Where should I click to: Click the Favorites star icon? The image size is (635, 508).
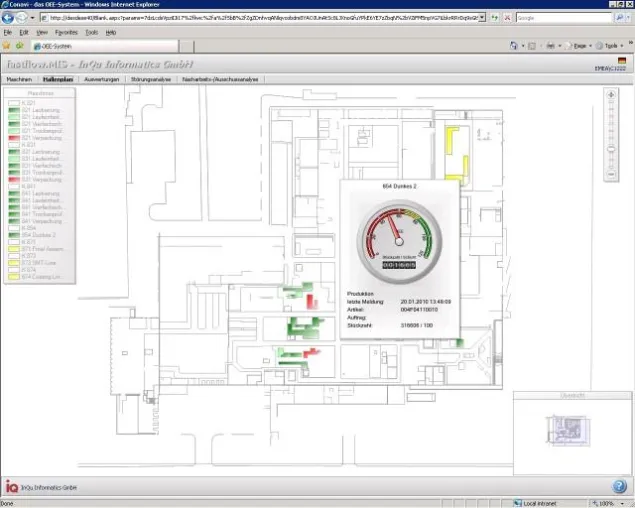(6, 46)
